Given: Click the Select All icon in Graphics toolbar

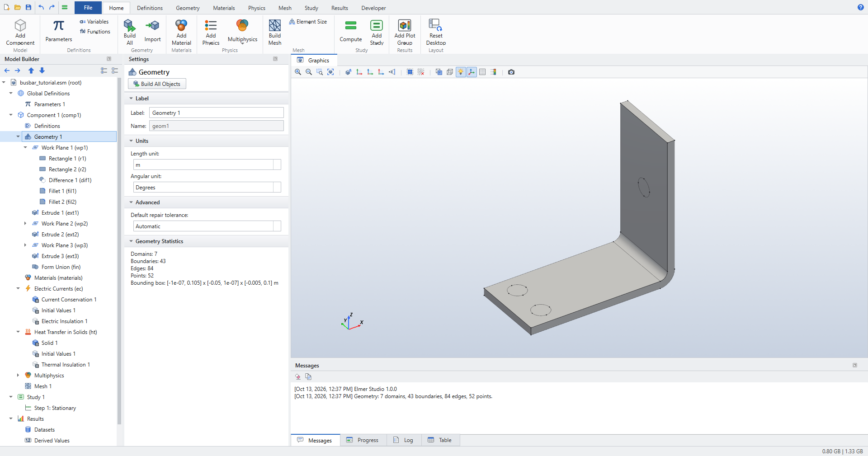Looking at the screenshot, I should click(410, 72).
